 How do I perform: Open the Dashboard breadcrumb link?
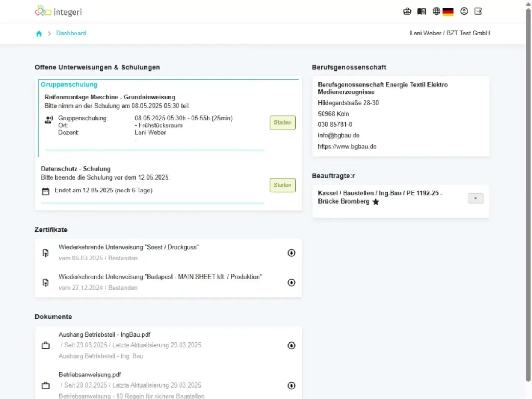coord(71,33)
